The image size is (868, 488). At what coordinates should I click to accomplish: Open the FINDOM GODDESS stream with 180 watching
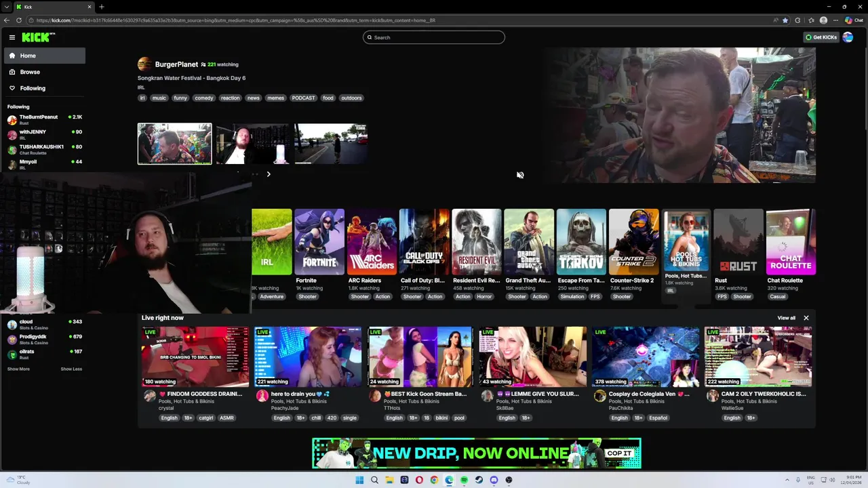(195, 357)
